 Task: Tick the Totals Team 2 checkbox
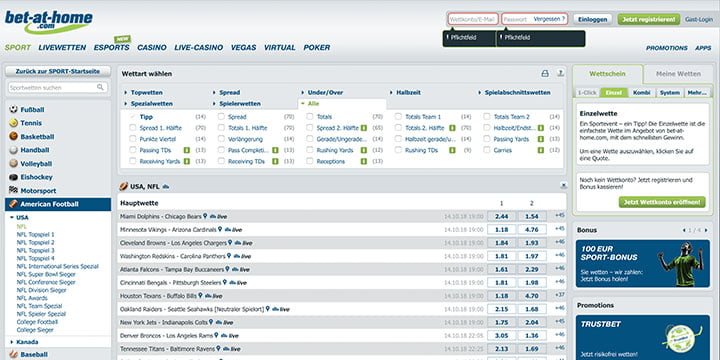point(487,117)
